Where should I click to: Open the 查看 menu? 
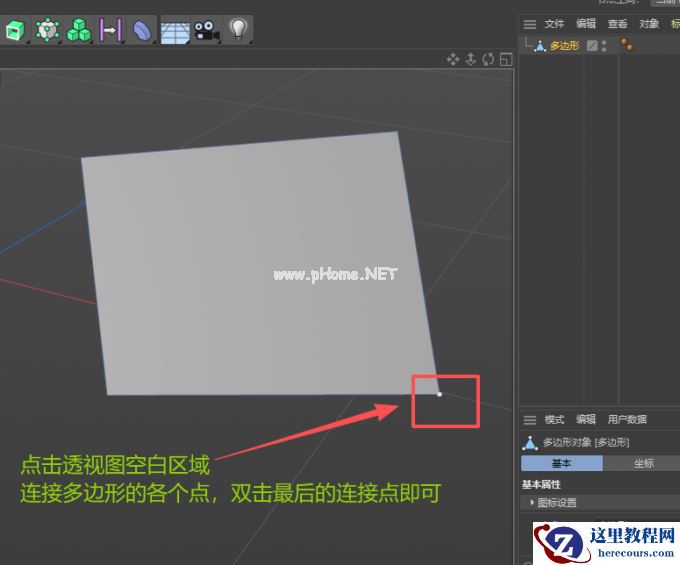point(617,24)
